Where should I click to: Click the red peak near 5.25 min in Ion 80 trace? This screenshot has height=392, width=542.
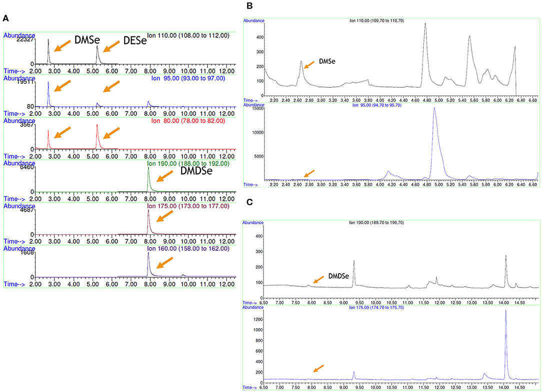[97, 137]
